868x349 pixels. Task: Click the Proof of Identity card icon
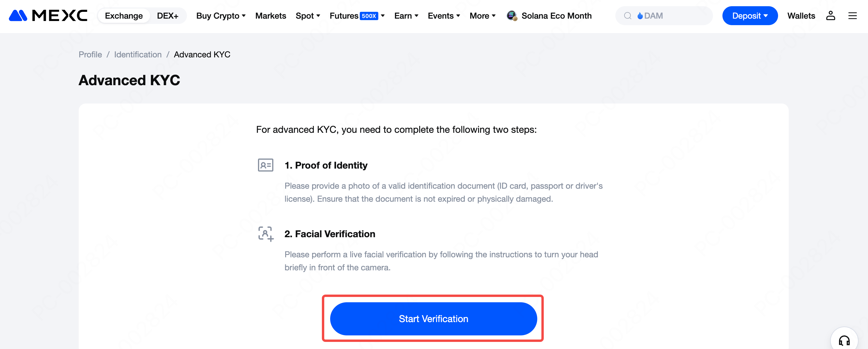tap(266, 165)
